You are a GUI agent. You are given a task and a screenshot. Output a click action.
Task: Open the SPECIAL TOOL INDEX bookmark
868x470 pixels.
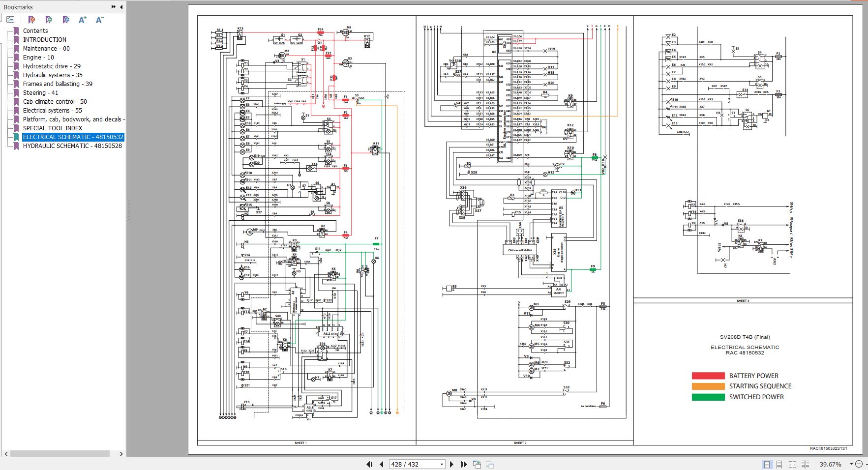coord(53,128)
